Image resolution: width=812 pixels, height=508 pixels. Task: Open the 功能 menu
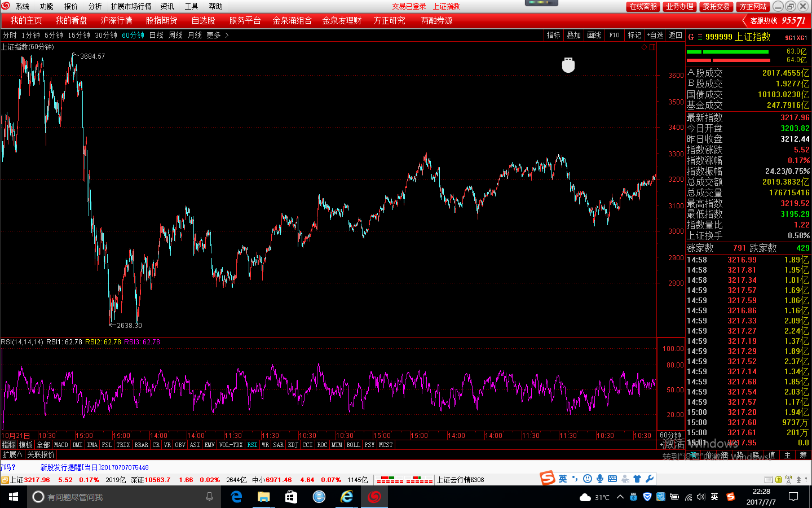pos(47,6)
